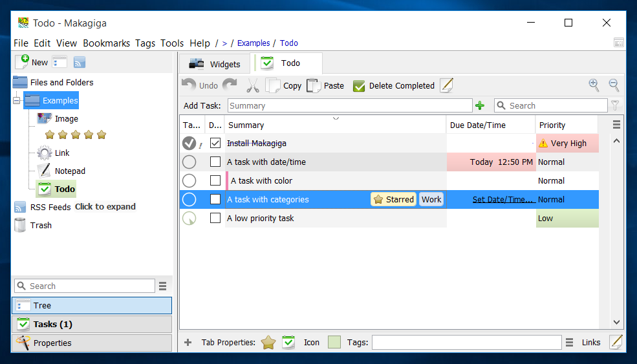The width and height of the screenshot is (637, 364).
Task: Select Notepad in the tree
Action: [x=70, y=171]
